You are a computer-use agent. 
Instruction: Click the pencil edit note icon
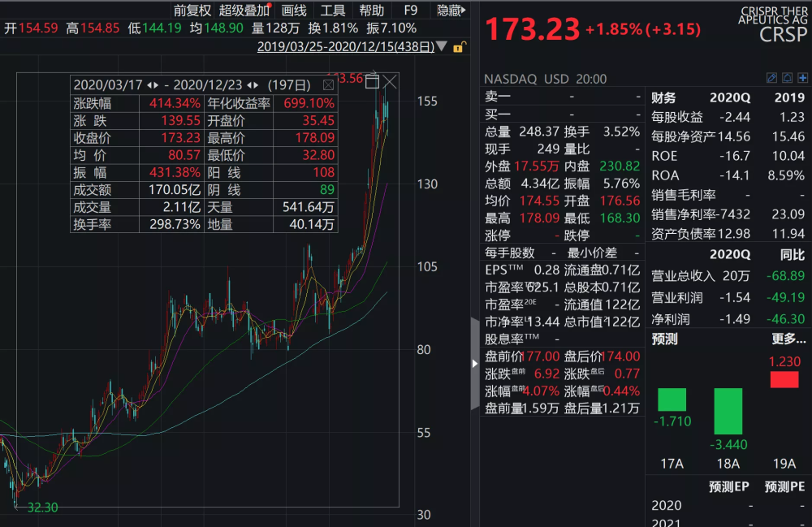(771, 78)
